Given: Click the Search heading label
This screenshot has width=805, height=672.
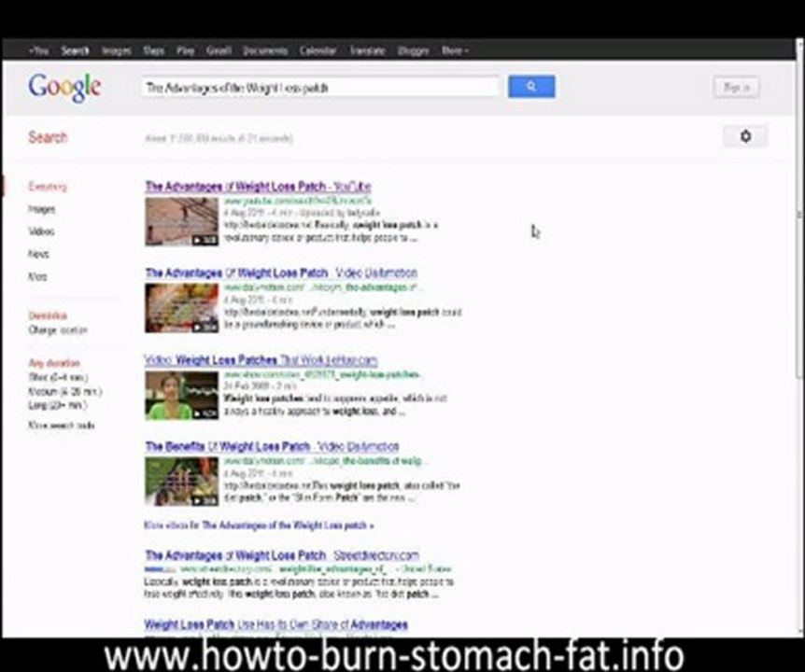Looking at the screenshot, I should (48, 137).
